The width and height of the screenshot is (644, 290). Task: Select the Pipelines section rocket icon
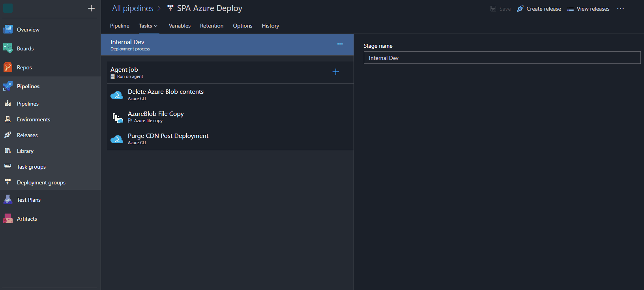tap(8, 86)
